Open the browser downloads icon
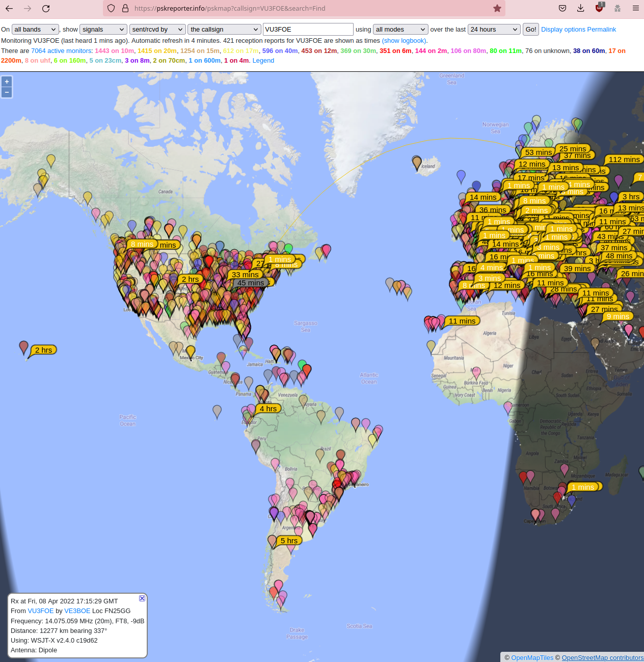The width and height of the screenshot is (644, 662). click(581, 8)
